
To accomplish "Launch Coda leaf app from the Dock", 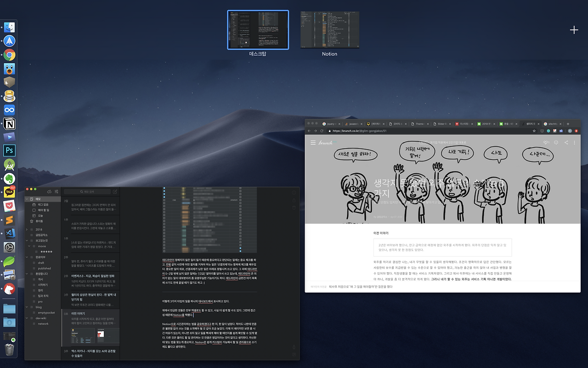I will (9, 261).
